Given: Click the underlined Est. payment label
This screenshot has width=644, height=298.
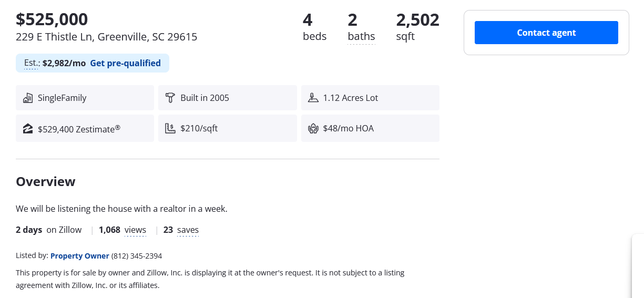Looking at the screenshot, I should (32, 63).
